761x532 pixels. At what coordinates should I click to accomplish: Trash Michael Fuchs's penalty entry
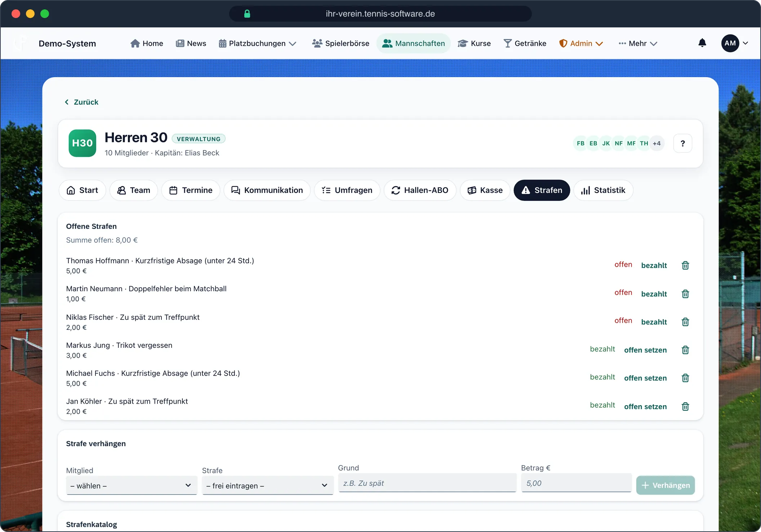click(x=685, y=378)
